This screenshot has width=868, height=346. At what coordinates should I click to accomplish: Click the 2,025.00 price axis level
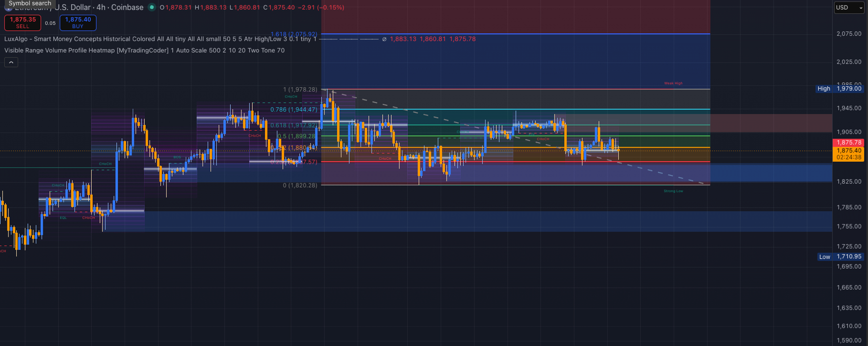(849, 62)
